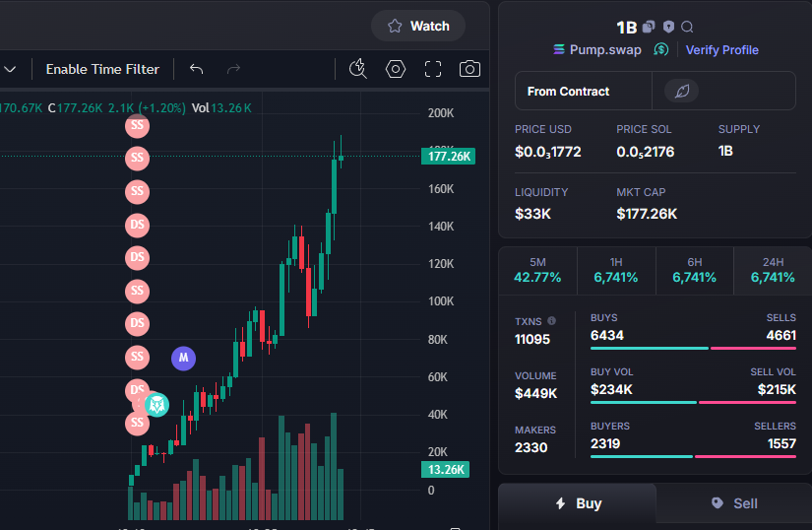The image size is (812, 530).
Task: Click the 177.26K current price tag
Action: (x=448, y=156)
